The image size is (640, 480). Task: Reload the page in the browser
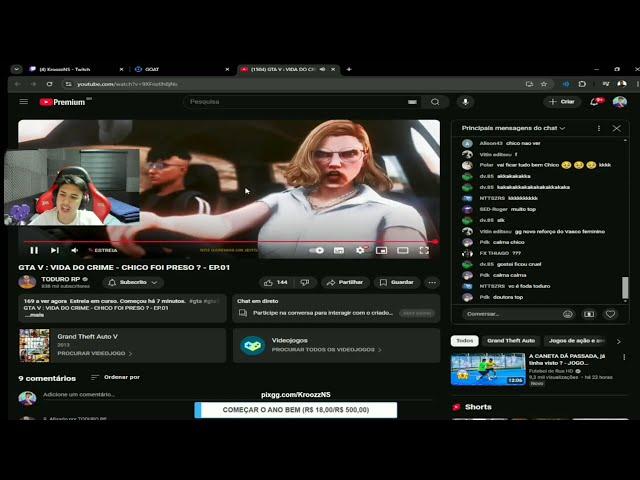[49, 84]
